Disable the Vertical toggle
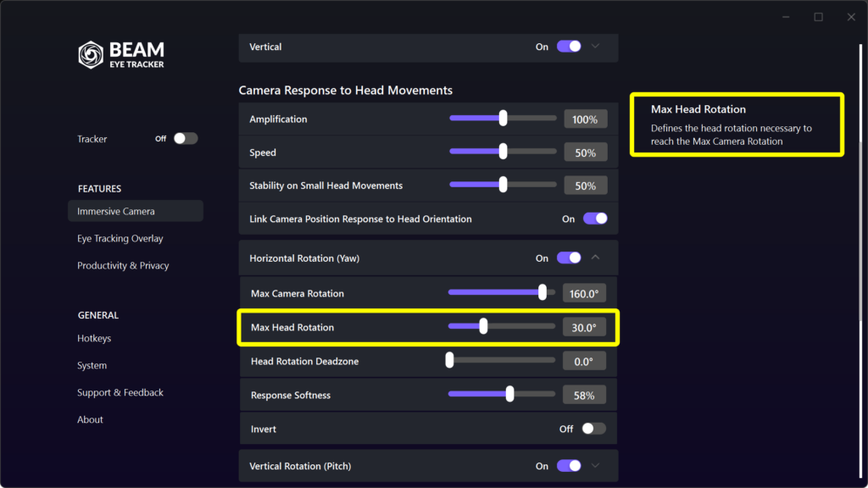868x488 pixels. pyautogui.click(x=569, y=47)
